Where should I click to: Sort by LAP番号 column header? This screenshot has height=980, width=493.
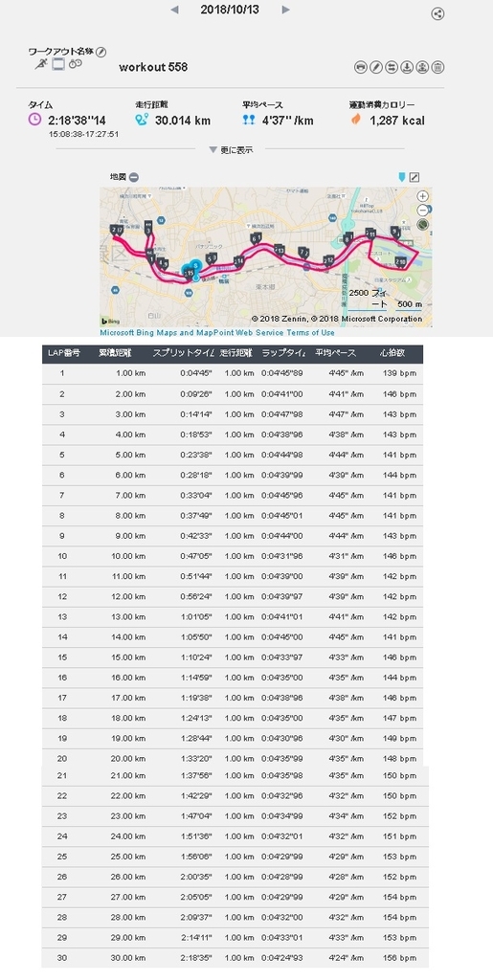64,353
